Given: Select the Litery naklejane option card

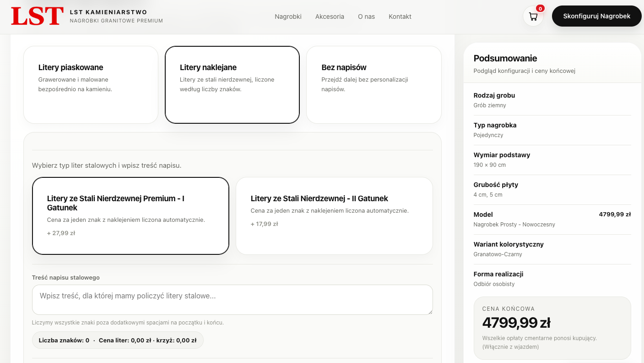Looking at the screenshot, I should pyautogui.click(x=232, y=85).
